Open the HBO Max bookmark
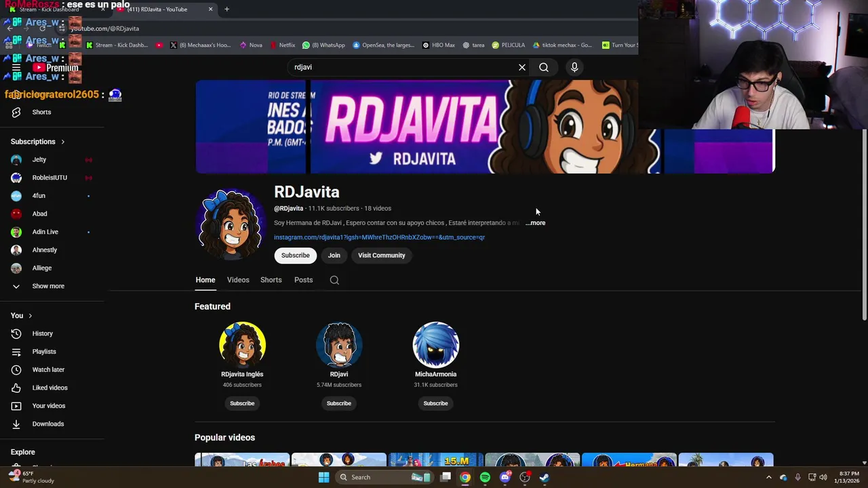This screenshot has width=868, height=488. (439, 45)
